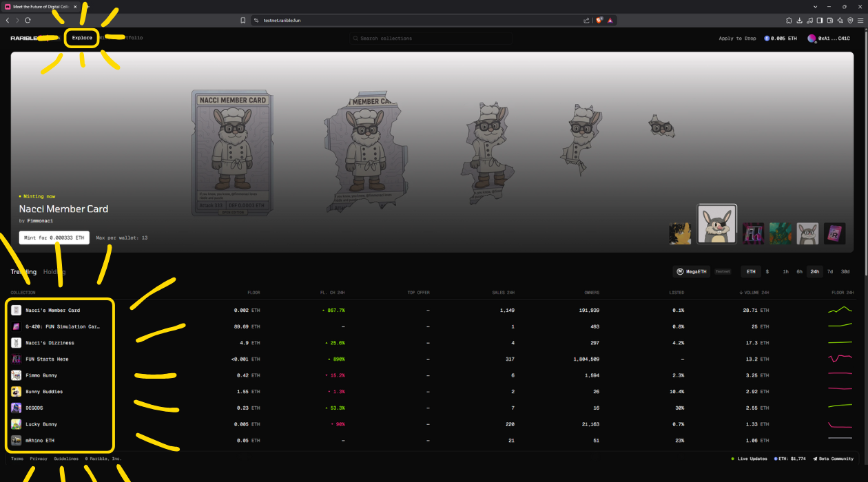The image size is (868, 482).
Task: Open the Terms footer link
Action: (x=17, y=459)
